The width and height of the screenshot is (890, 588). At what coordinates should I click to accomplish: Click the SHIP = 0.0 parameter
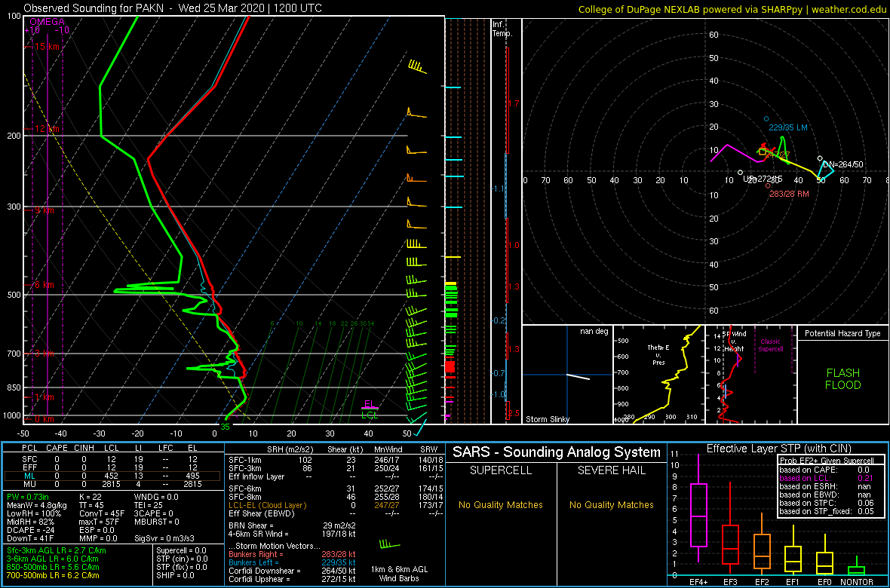pos(177,574)
